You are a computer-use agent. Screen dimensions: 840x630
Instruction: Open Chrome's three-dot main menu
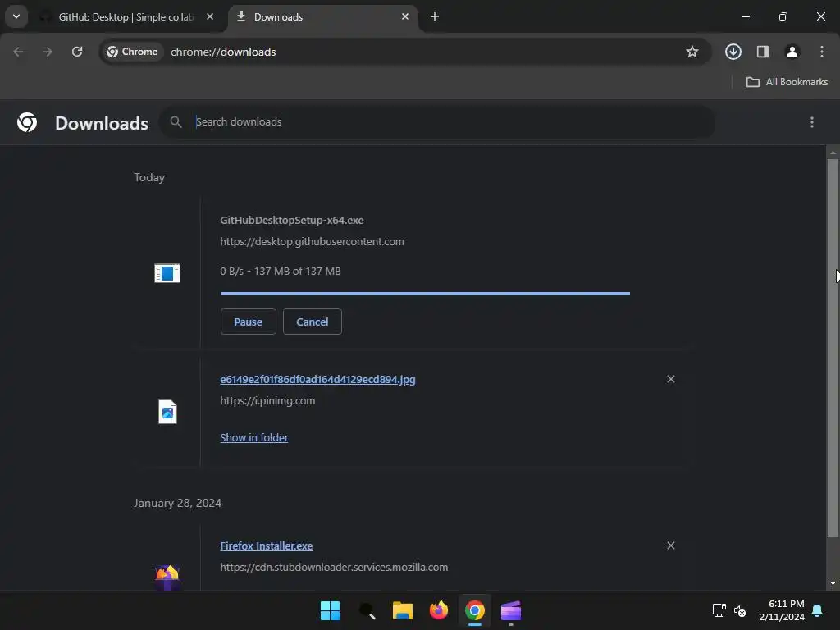(x=822, y=52)
